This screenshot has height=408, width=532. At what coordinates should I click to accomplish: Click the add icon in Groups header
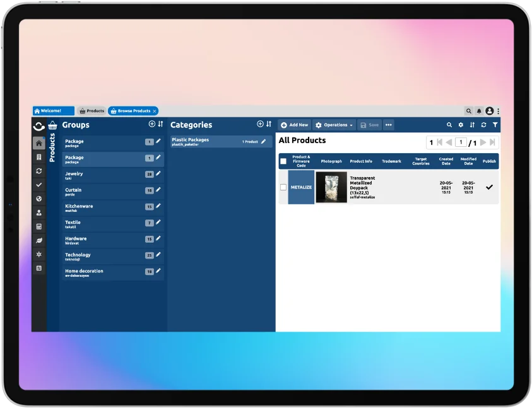point(151,124)
